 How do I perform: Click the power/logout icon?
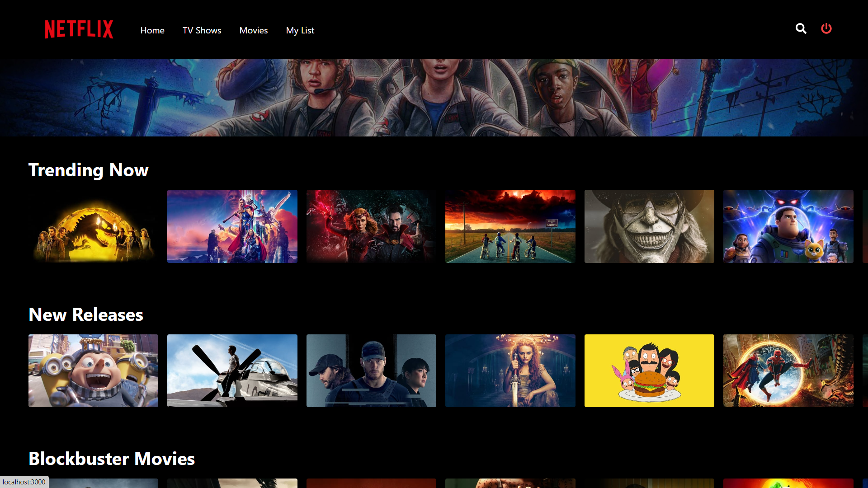826,28
